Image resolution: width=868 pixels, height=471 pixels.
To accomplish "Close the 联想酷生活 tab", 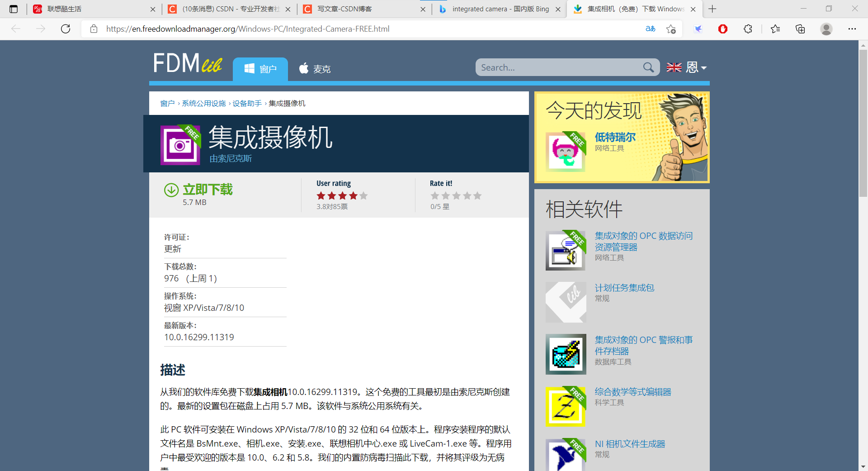I will point(152,9).
